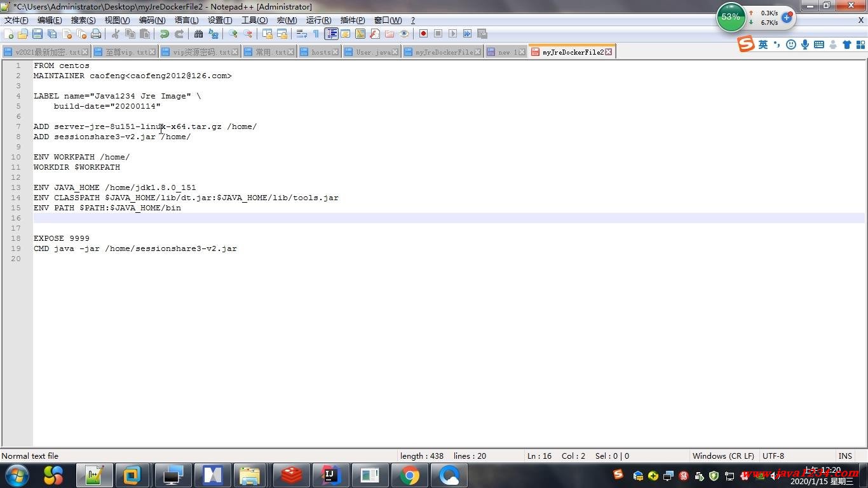Viewport: 868px width, 488px height.
Task: Close the myJreDockerFile2 tab
Action: (608, 52)
